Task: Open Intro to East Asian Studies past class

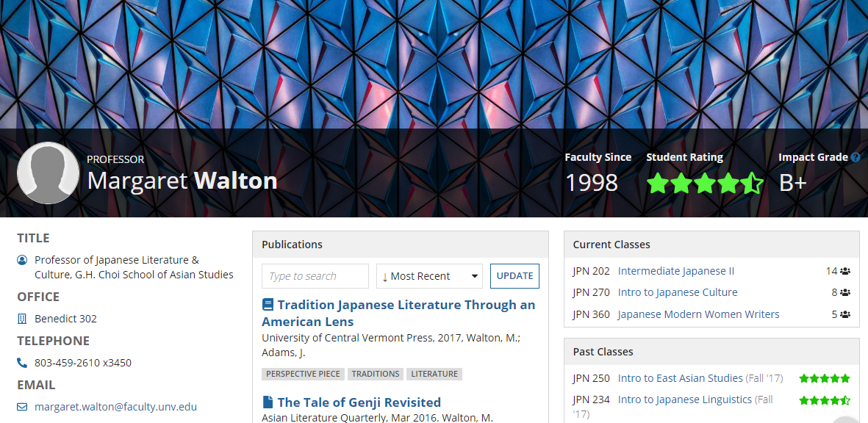Action: click(681, 378)
